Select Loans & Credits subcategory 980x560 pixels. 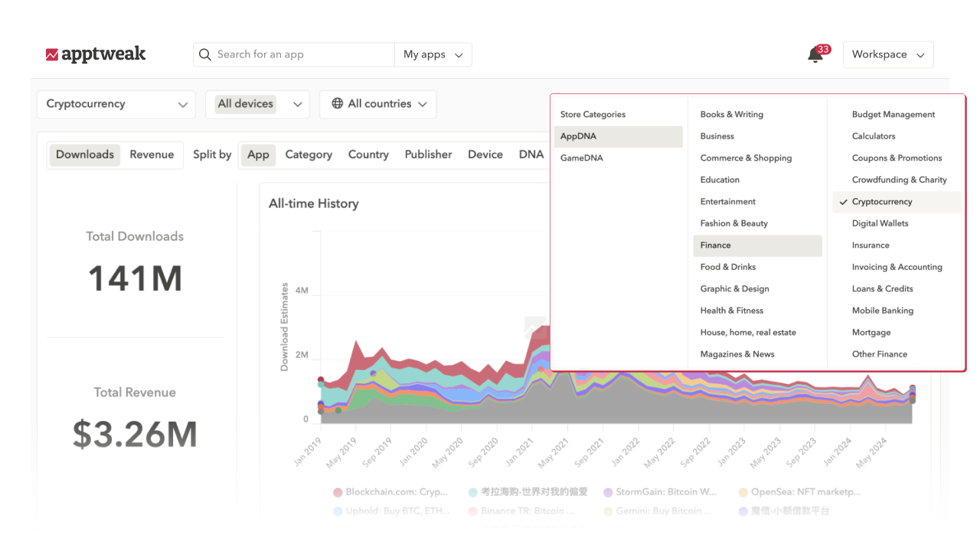click(897, 289)
